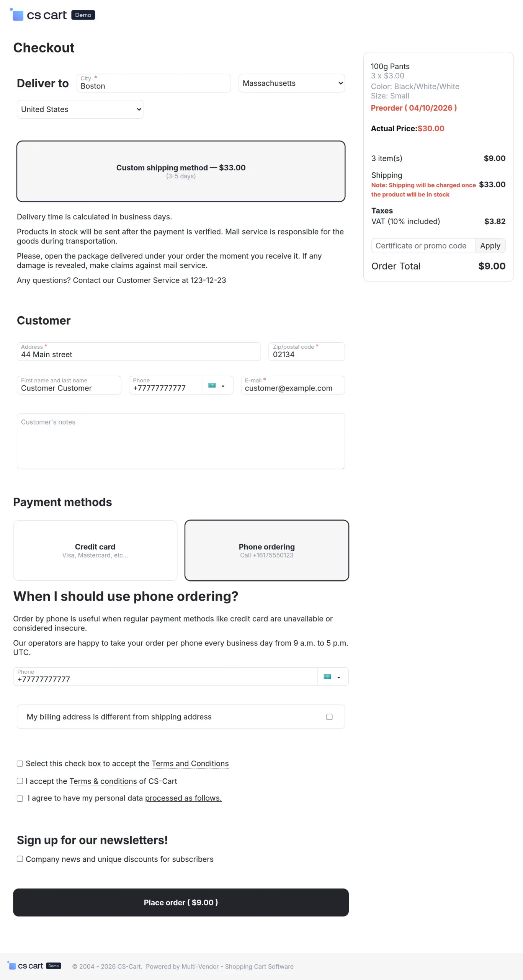Select the Credit card payment method
Viewport: 523px width, 980px height.
coord(95,550)
